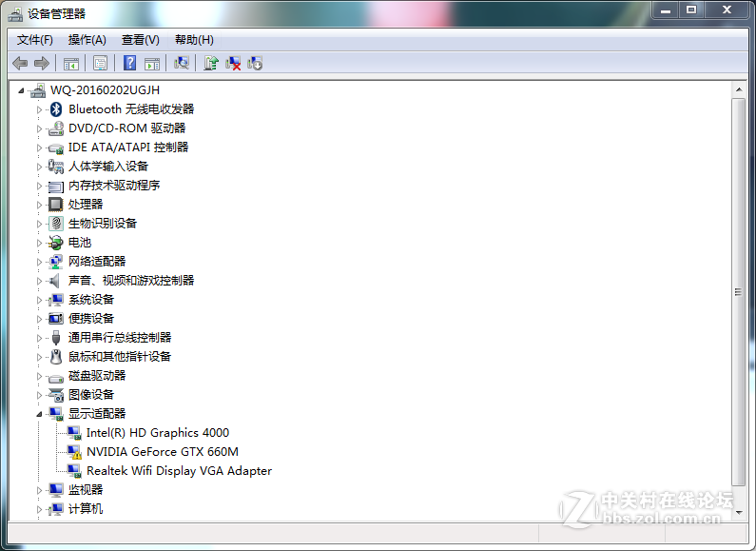Image resolution: width=756 pixels, height=551 pixels.
Task: Expand the 系统设备 node
Action: tap(39, 300)
